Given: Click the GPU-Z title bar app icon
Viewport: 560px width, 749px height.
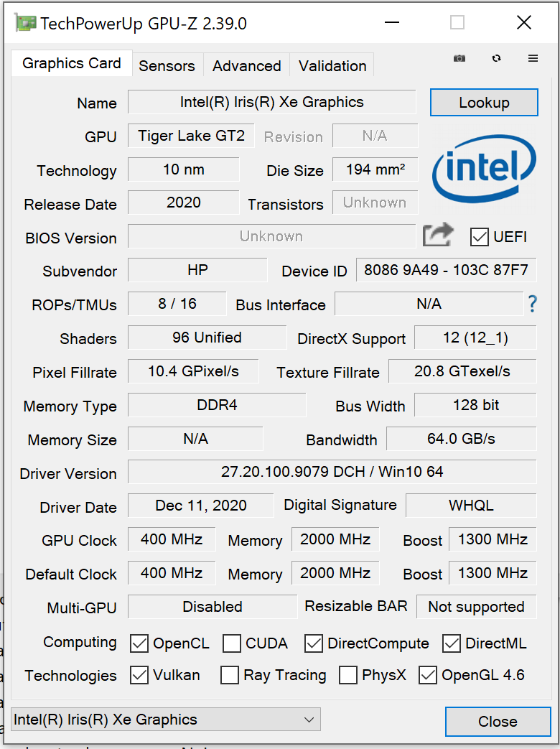Looking at the screenshot, I should 26,23.
